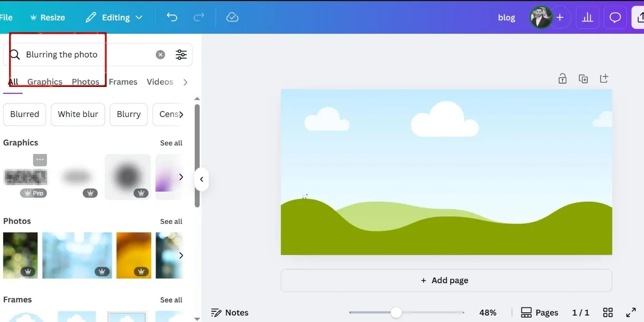Switch to the Frames tab
Image resolution: width=644 pixels, height=322 pixels.
tap(123, 82)
